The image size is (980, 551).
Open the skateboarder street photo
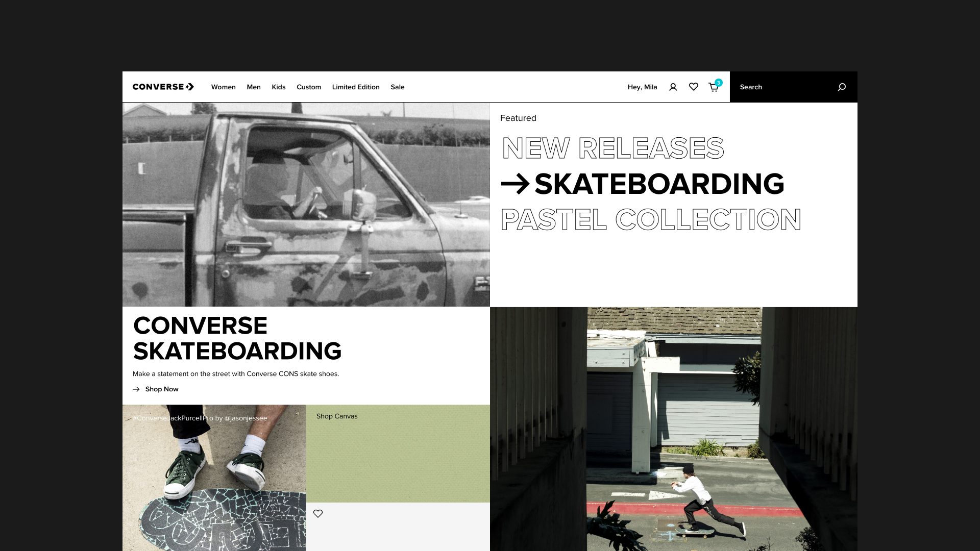tap(674, 429)
